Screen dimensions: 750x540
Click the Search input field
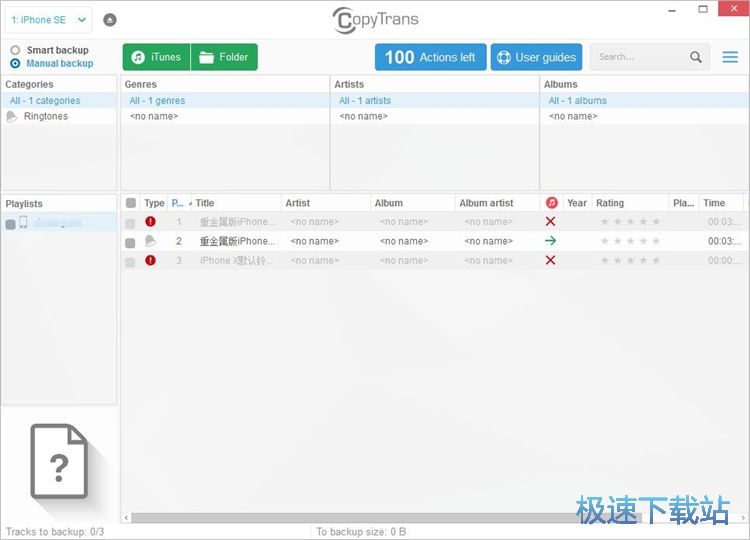(x=640, y=57)
